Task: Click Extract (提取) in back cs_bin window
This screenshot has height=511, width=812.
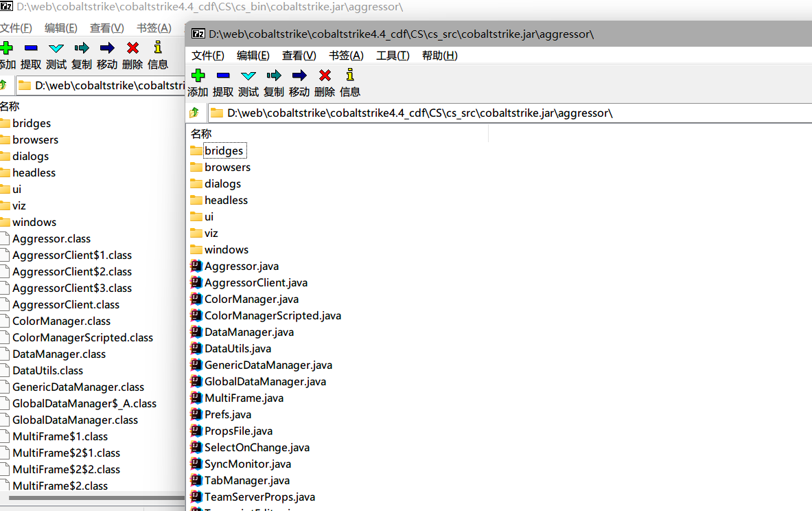Action: click(31, 56)
